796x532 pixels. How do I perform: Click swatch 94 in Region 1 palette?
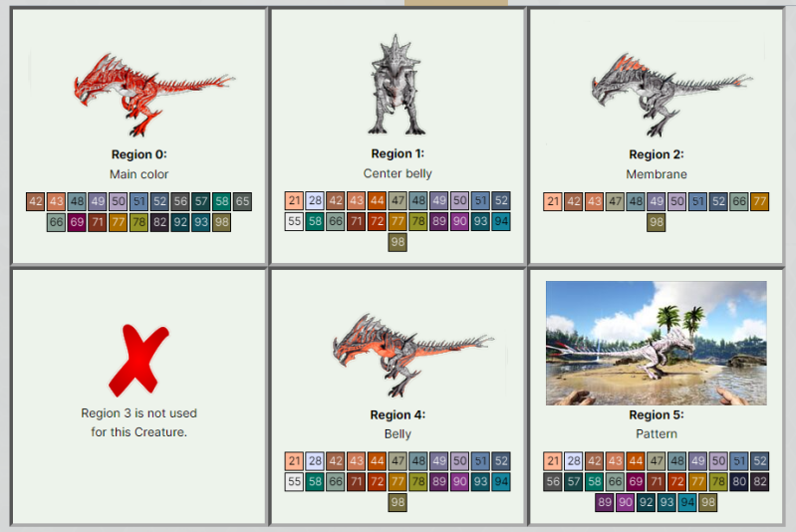[501, 222]
